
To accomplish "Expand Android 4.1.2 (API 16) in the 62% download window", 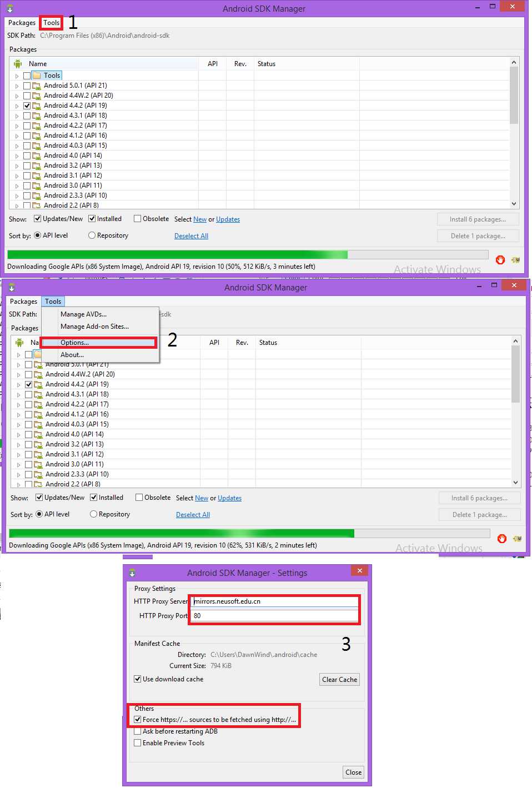I will (18, 415).
